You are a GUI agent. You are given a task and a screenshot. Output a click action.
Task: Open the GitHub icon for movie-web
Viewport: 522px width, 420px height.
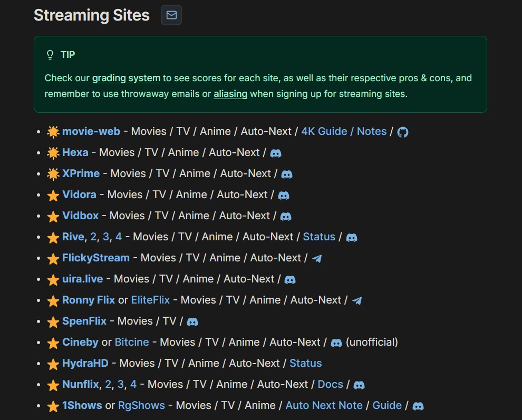tap(403, 132)
